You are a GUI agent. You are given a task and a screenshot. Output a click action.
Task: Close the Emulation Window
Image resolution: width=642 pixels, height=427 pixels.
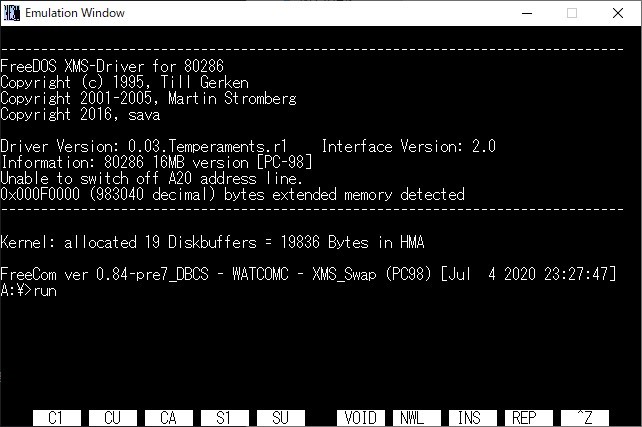618,13
